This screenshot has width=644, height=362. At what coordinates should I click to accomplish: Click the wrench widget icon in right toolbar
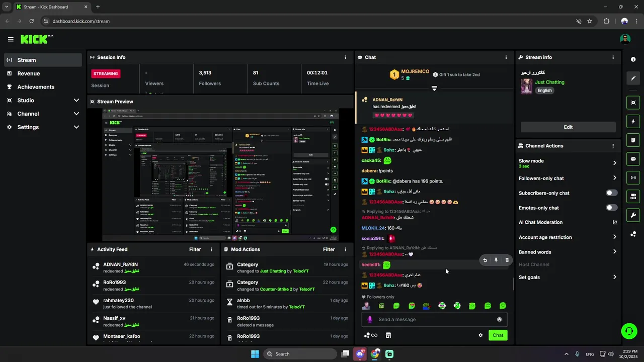click(633, 215)
